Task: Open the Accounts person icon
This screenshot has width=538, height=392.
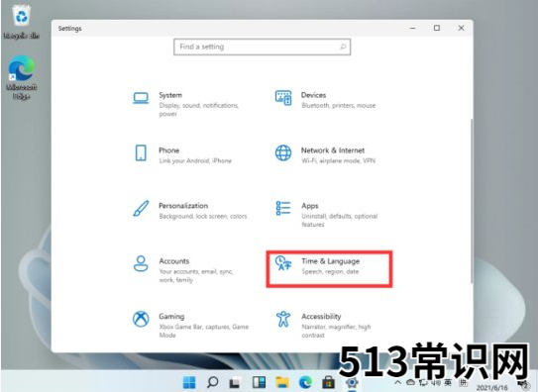Action: click(x=141, y=263)
